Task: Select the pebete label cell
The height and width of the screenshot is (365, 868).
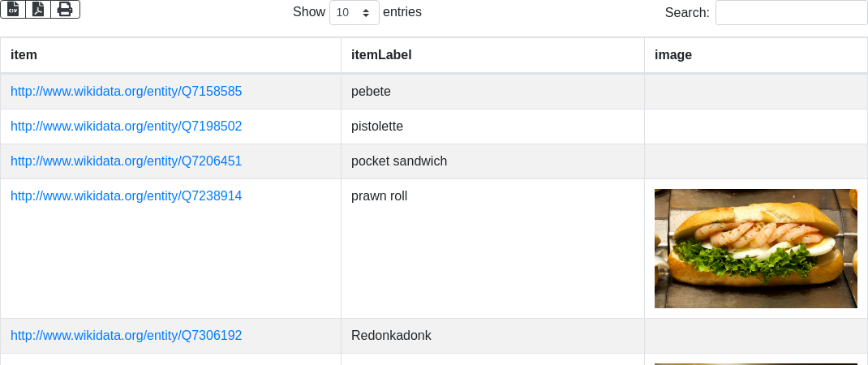Action: click(372, 92)
